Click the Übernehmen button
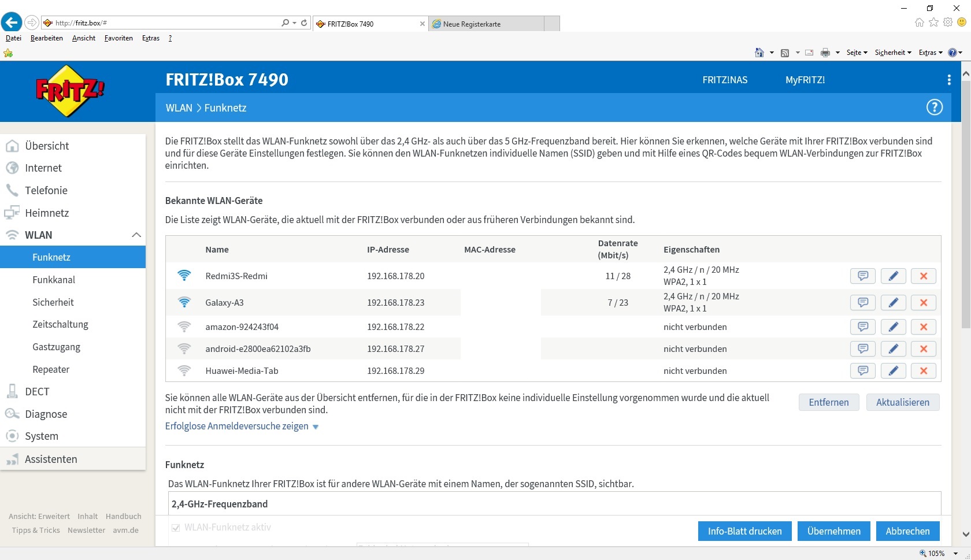The width and height of the screenshot is (971, 560). click(834, 531)
